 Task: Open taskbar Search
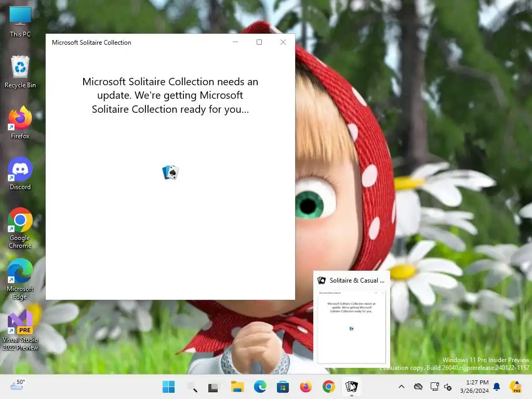click(192, 387)
